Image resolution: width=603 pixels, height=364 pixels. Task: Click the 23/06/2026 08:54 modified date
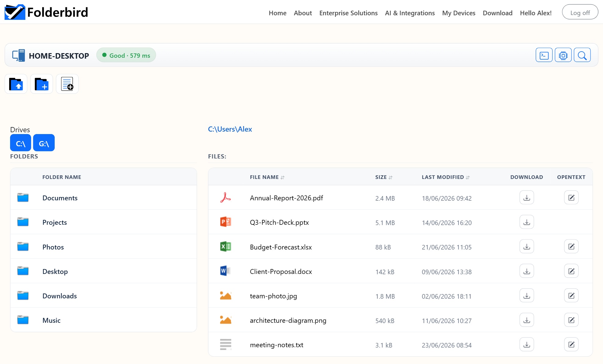click(x=447, y=345)
